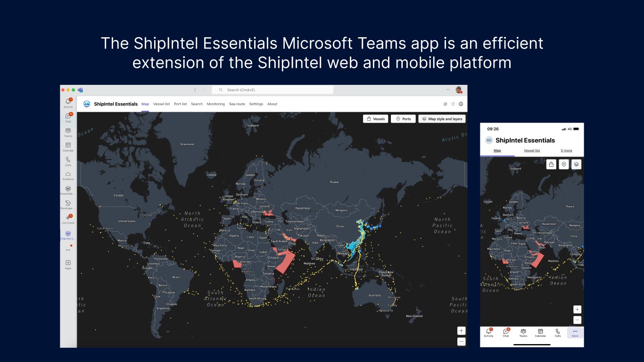This screenshot has height=362, width=644.
Task: Show more apps ellipsis in sidebar
Action: click(68, 250)
